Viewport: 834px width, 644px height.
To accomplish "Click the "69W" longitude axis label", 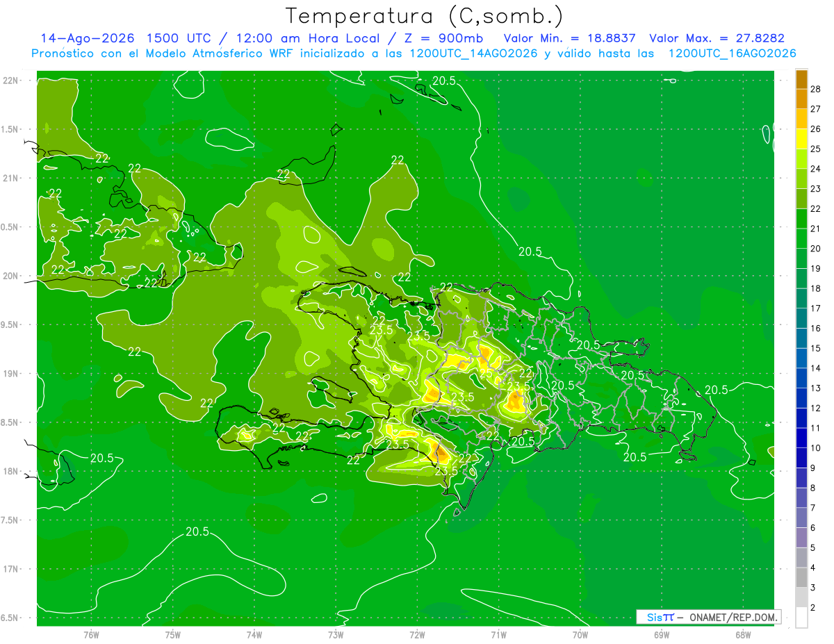I will (662, 634).
